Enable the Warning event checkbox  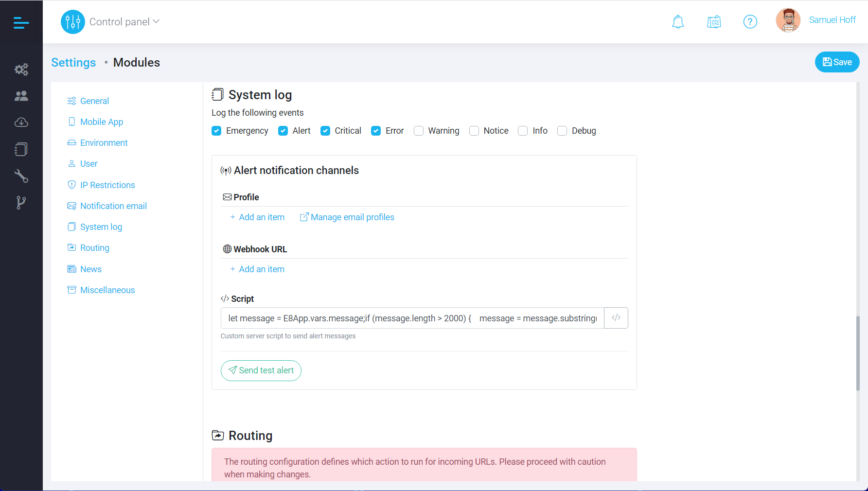coord(419,131)
